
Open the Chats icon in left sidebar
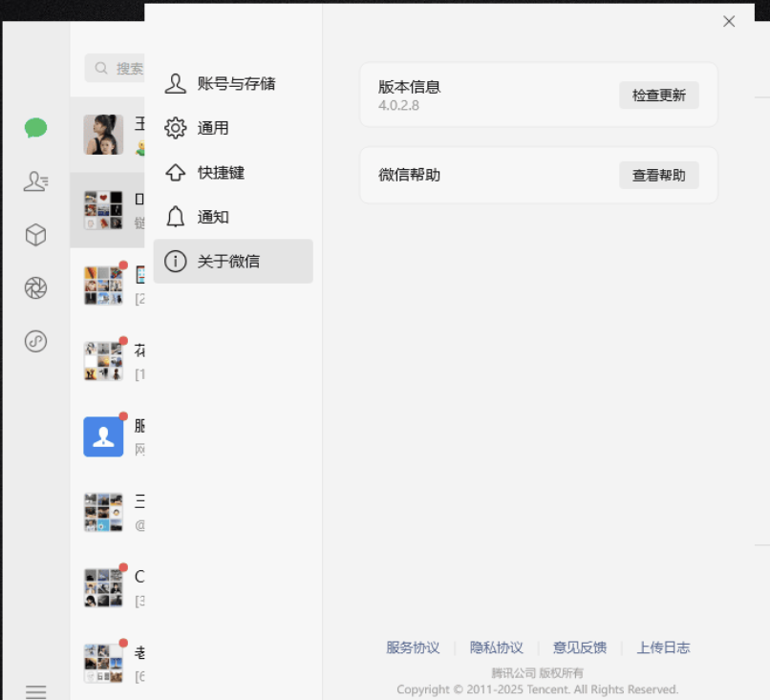click(36, 128)
